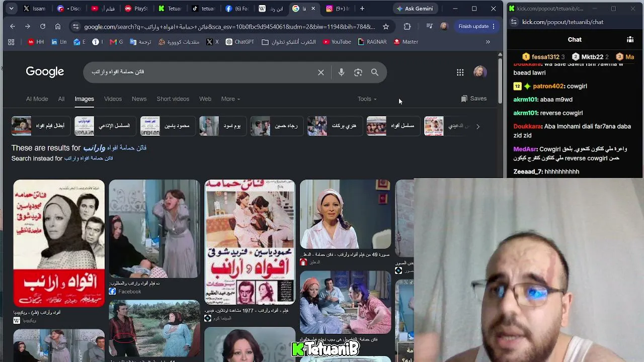Open chat members icon in Kick chat
The image size is (644, 362).
pyautogui.click(x=630, y=39)
